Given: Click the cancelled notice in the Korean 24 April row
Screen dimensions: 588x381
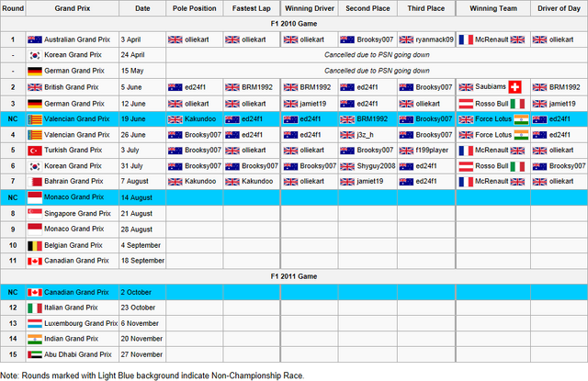Looking at the screenshot, I should click(377, 55).
